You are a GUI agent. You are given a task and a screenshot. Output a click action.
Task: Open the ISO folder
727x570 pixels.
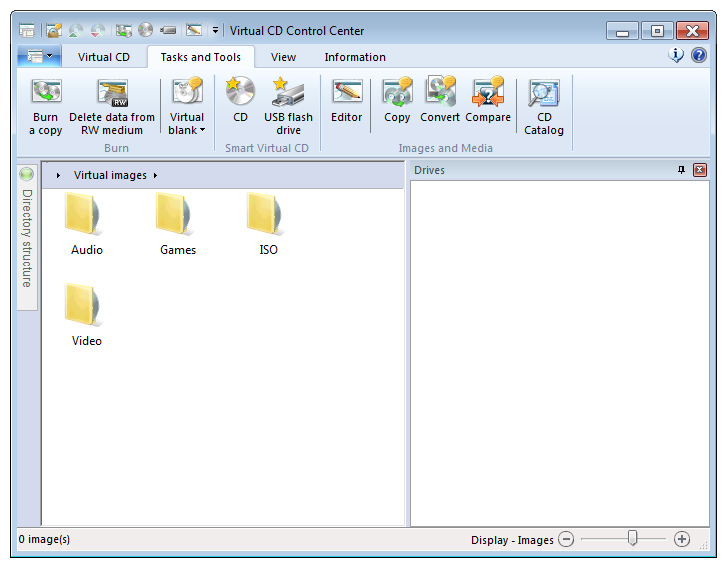click(x=268, y=224)
